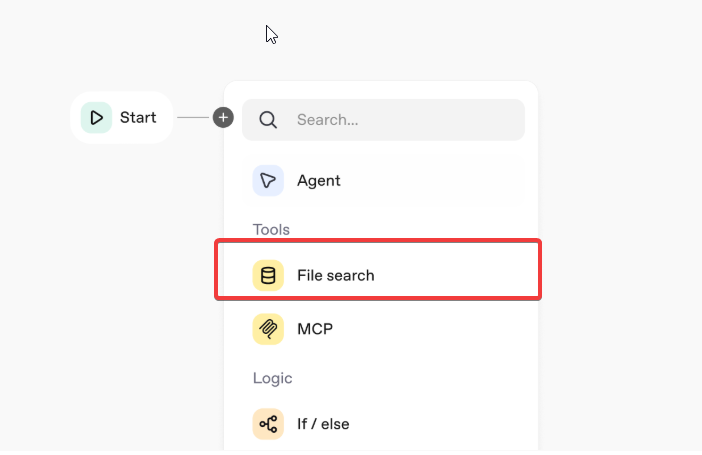
Task: Click the magnifying glass search icon
Action: [x=268, y=120]
